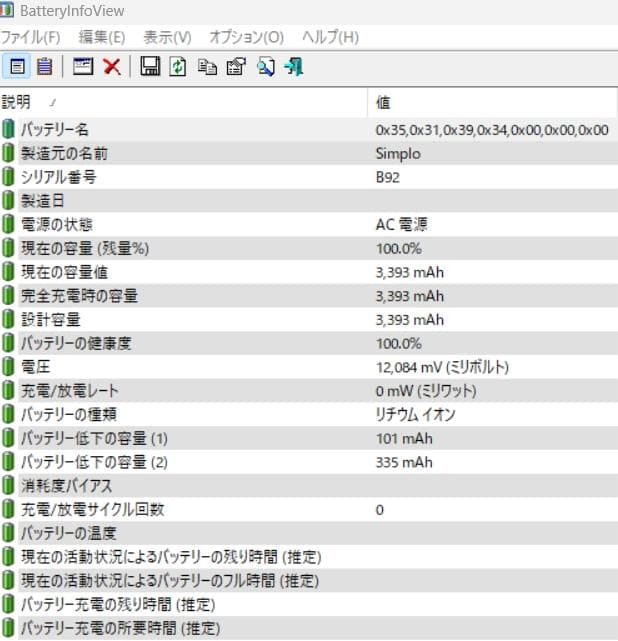This screenshot has height=641, width=618.
Task: Sort by the 説明 column header
Action: [184, 102]
